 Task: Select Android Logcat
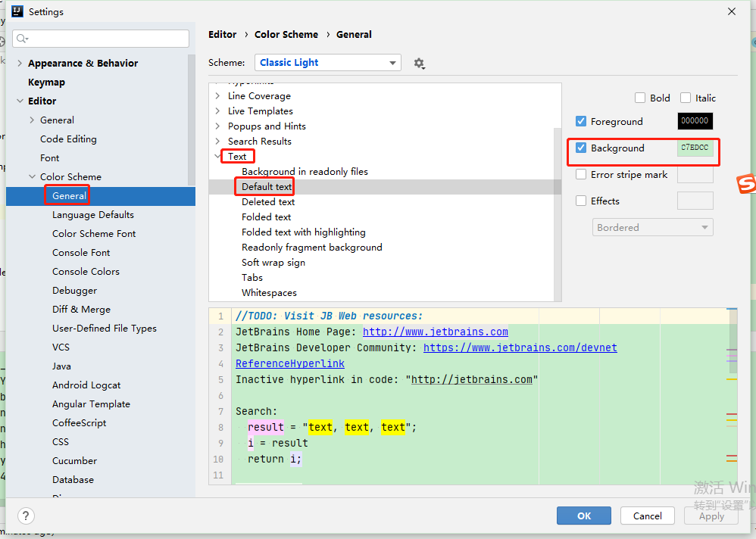86,385
